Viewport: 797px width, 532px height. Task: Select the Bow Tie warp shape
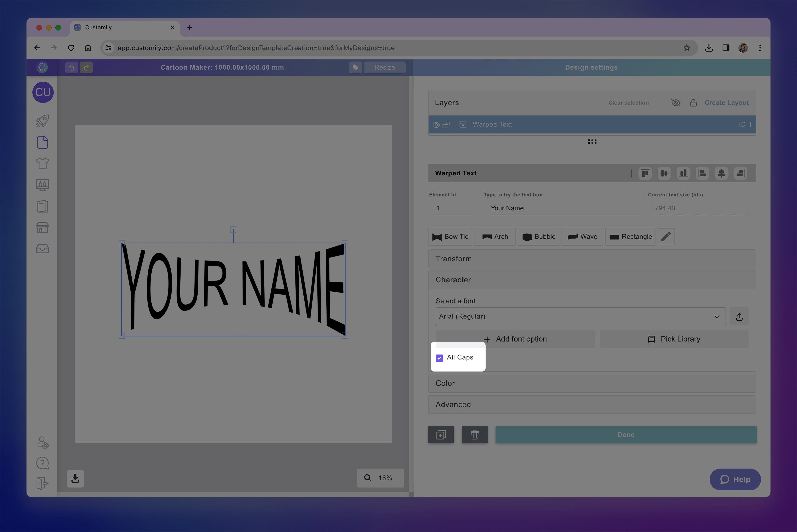450,236
